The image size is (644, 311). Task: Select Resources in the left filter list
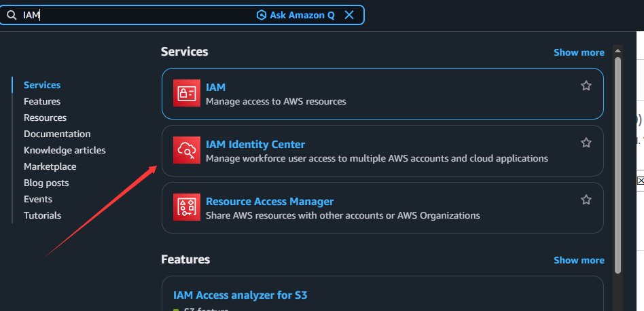click(46, 117)
